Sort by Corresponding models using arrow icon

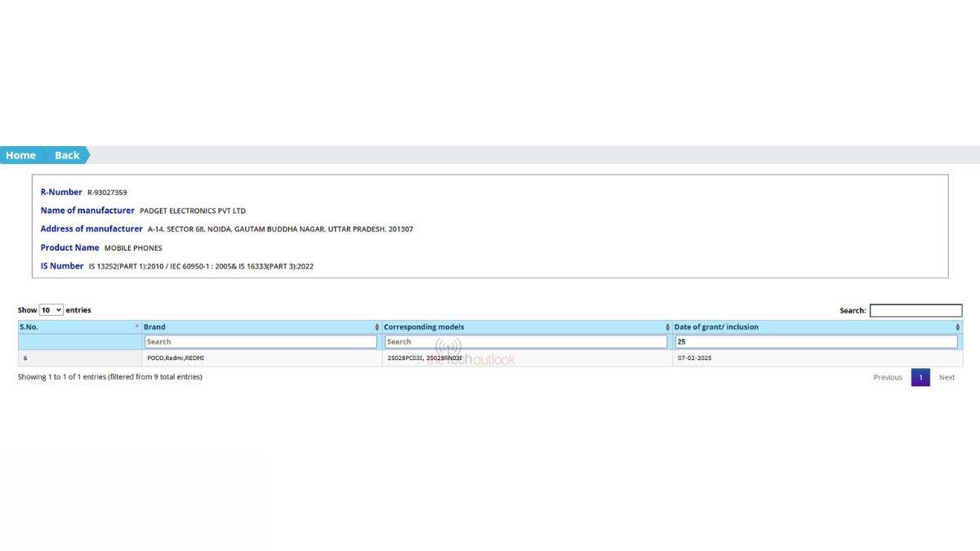click(x=667, y=327)
